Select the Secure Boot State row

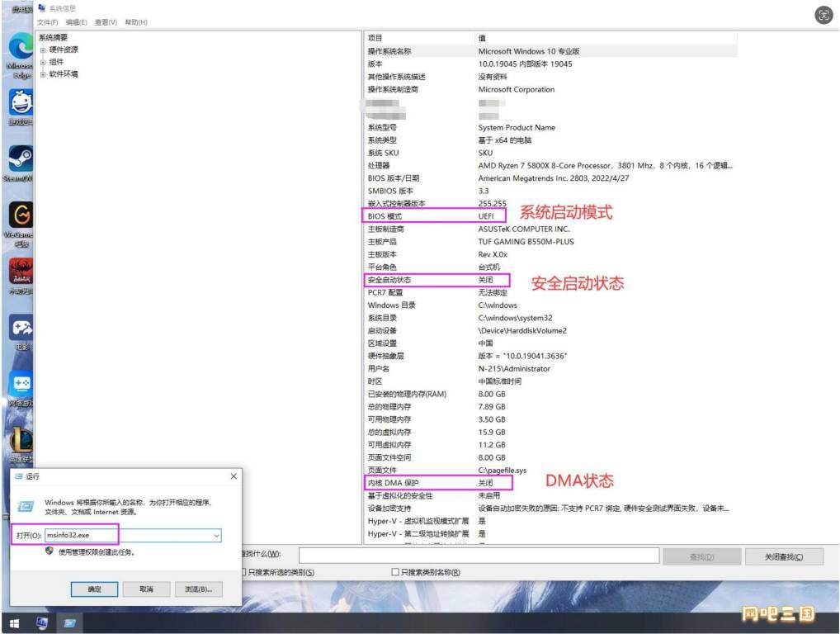tap(550, 280)
